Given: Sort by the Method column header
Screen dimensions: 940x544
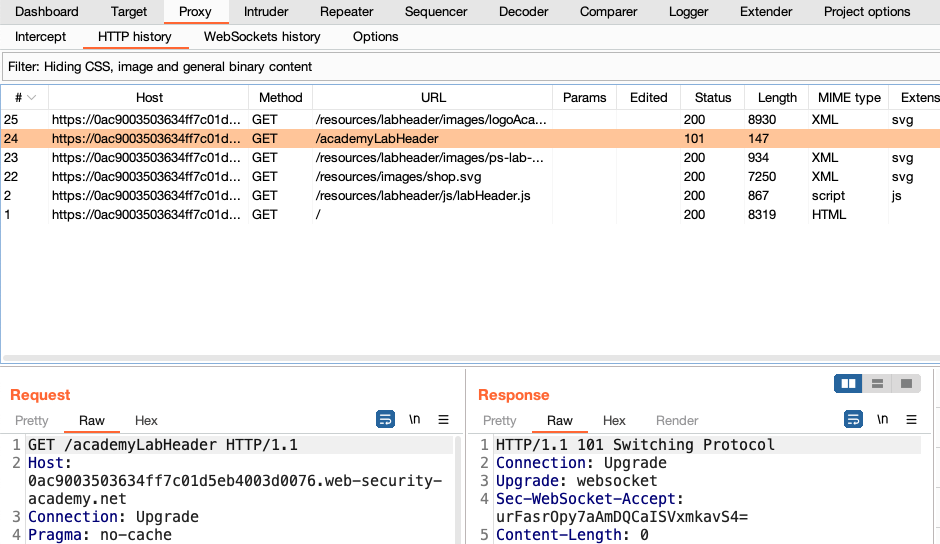Looking at the screenshot, I should pos(281,97).
